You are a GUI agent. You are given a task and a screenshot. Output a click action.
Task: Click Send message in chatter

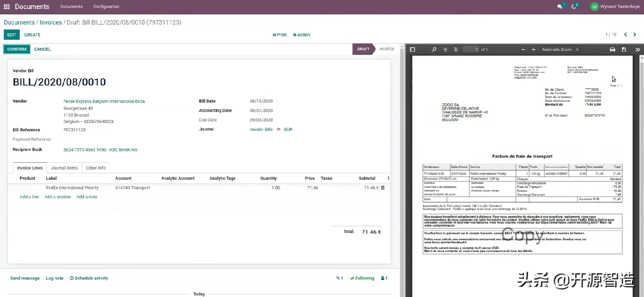pos(25,278)
